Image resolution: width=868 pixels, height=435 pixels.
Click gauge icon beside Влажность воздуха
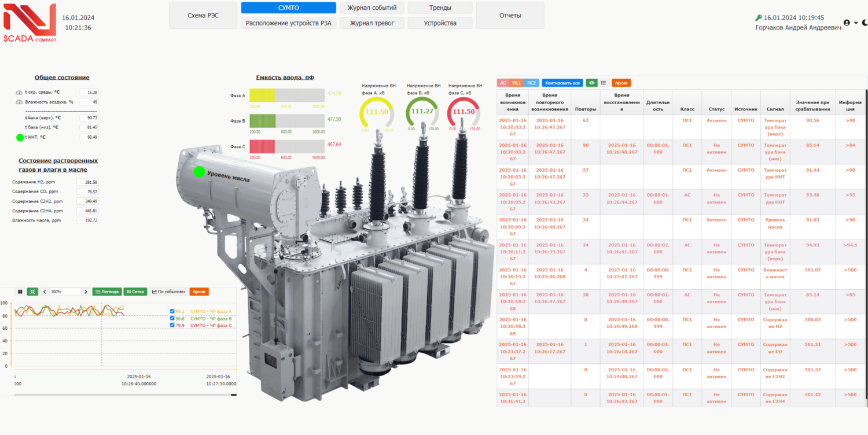19,102
